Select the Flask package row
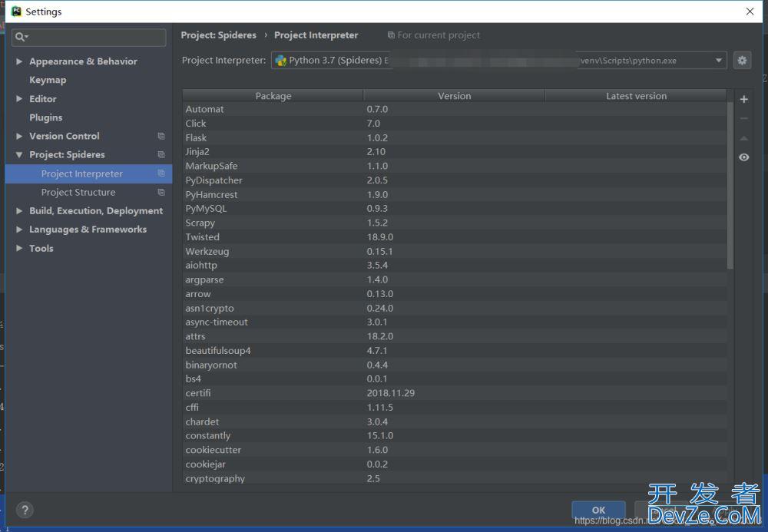768x532 pixels. [x=455, y=137]
